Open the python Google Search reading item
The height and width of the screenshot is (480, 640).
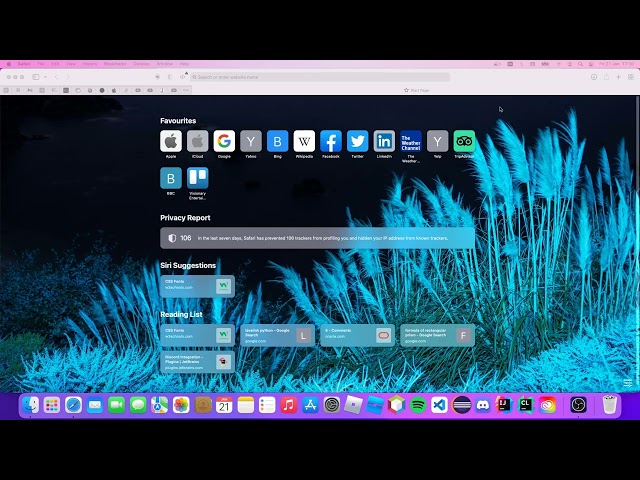278,336
